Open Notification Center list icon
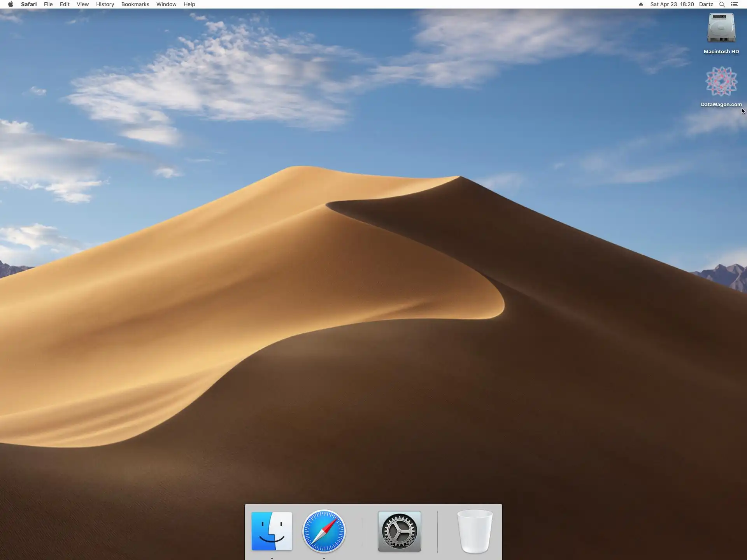The image size is (747, 560). pyautogui.click(x=735, y=4)
